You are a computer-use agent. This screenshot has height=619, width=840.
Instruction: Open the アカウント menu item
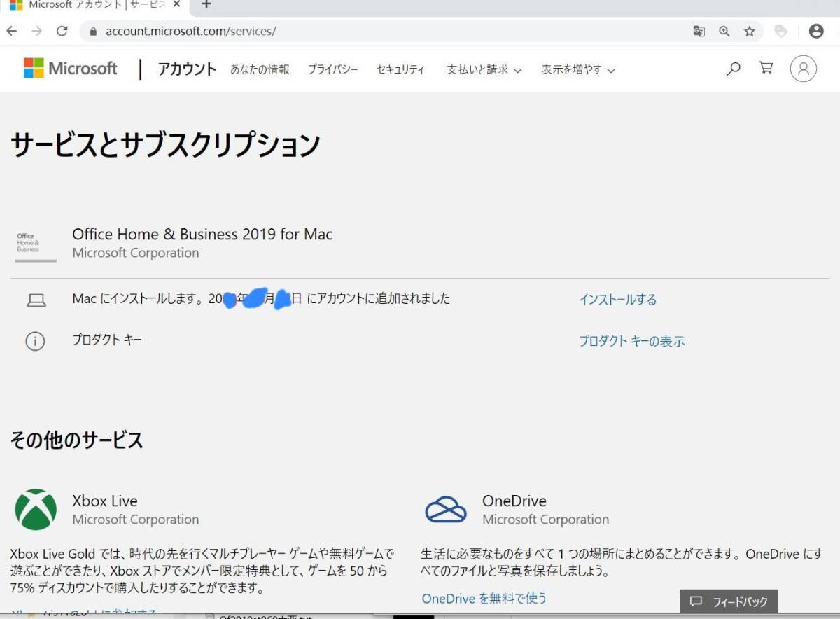click(187, 69)
